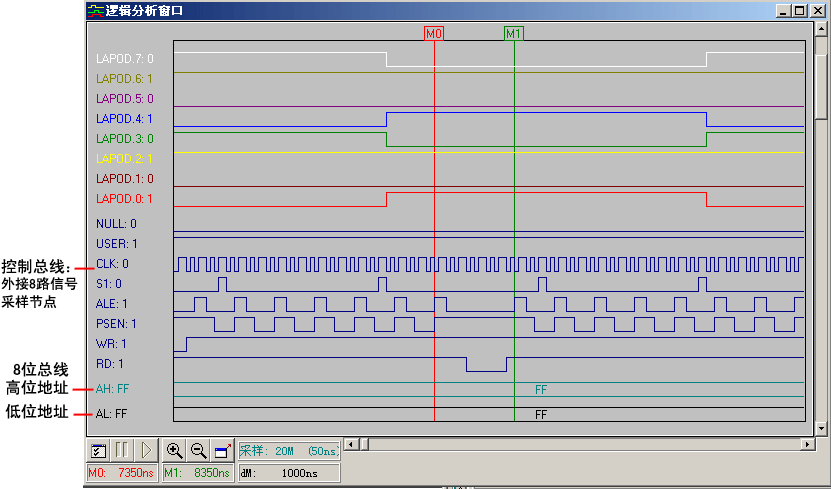Click the FF value on the AH bus waveform

[541, 390]
